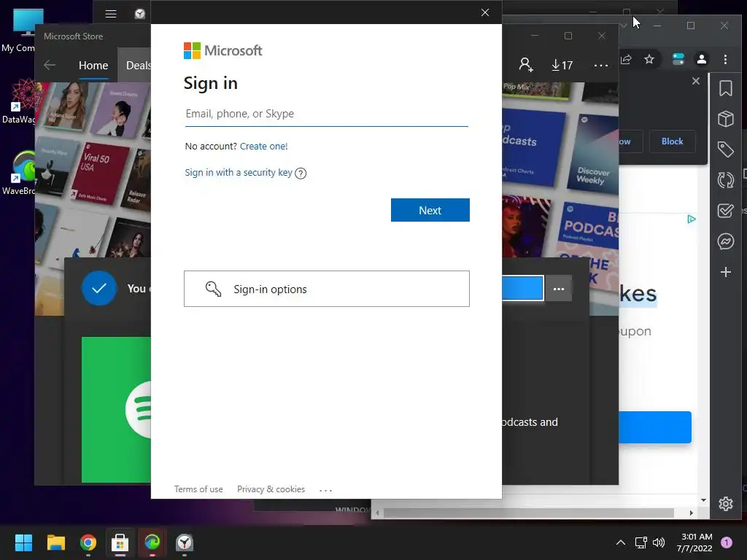Click the Next button
The width and height of the screenshot is (747, 560).
point(430,210)
